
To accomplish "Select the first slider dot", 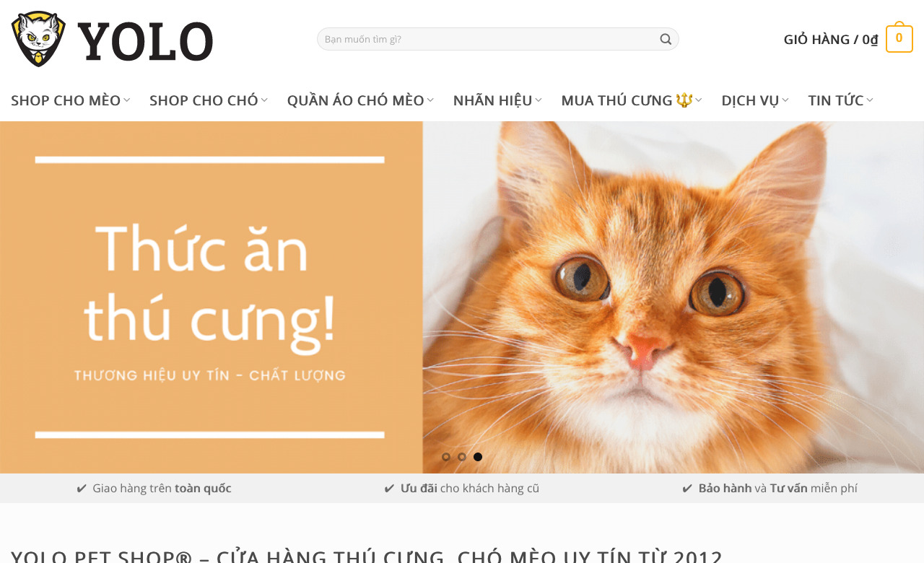I will pyautogui.click(x=446, y=457).
